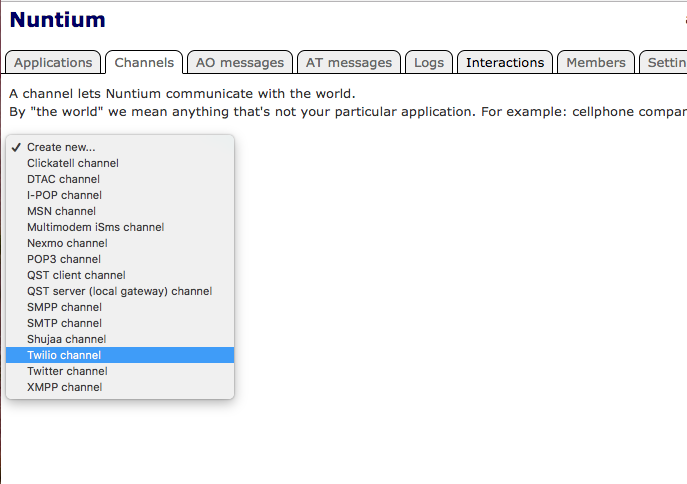
Task: Switch to the Members tab
Action: [596, 62]
